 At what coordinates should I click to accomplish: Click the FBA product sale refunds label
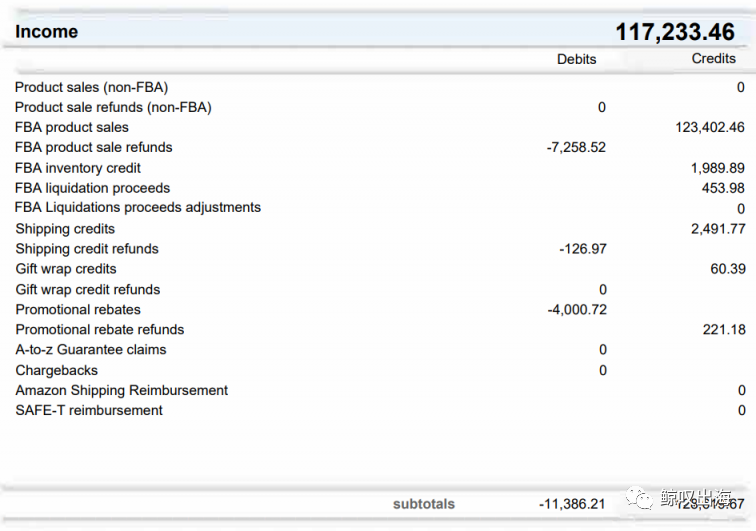[x=94, y=147]
